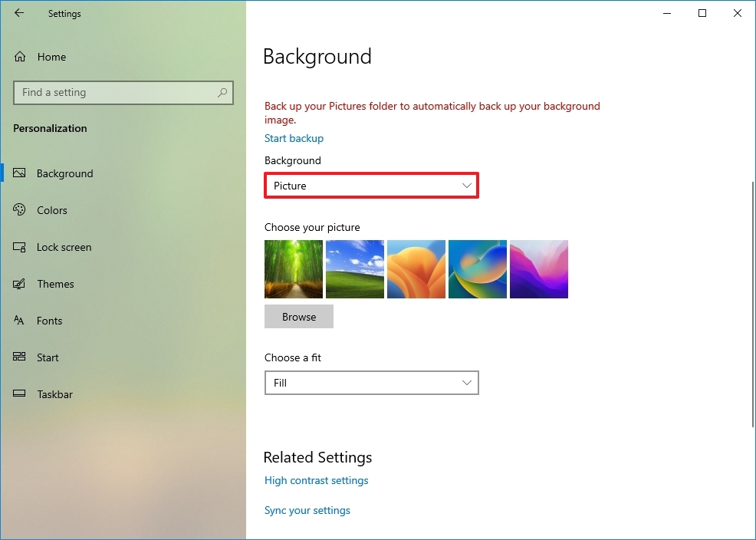Image resolution: width=756 pixels, height=540 pixels.
Task: Select the Lock screen icon
Action: point(19,247)
